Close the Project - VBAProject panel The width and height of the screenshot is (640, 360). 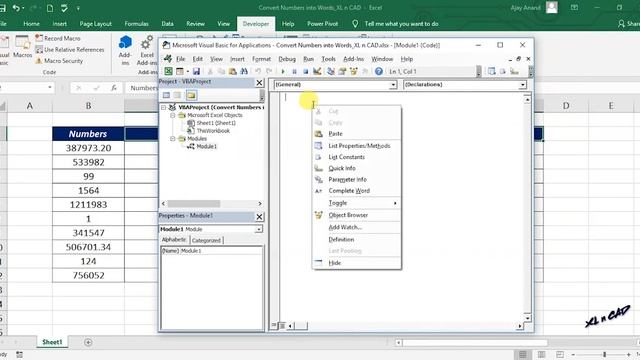click(259, 82)
